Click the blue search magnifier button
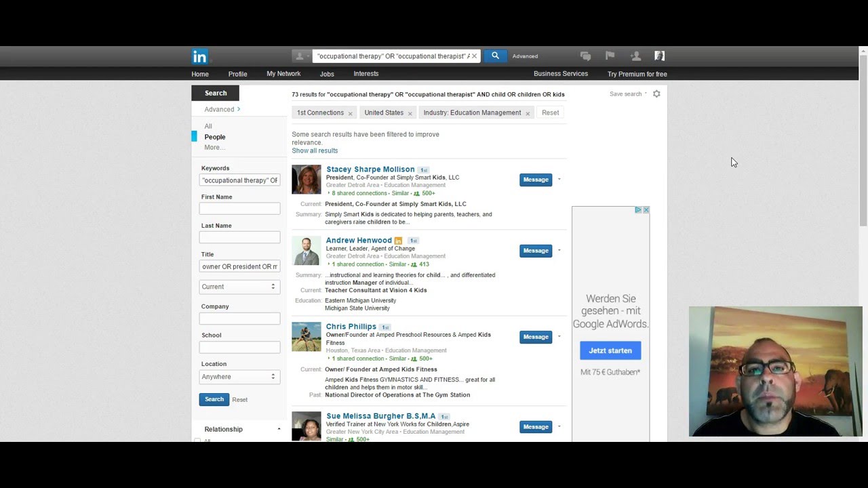This screenshot has height=488, width=868. tap(495, 56)
